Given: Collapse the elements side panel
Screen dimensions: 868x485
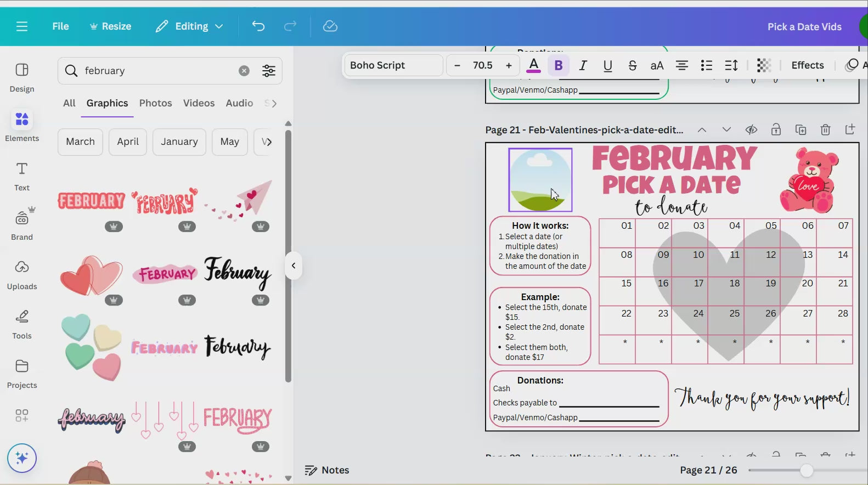Looking at the screenshot, I should 294,266.
